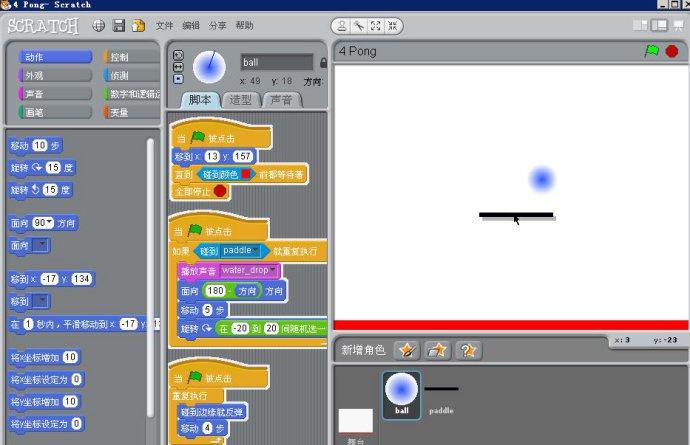The image size is (690, 445).
Task: Select the grow sprite tool
Action: click(x=375, y=26)
